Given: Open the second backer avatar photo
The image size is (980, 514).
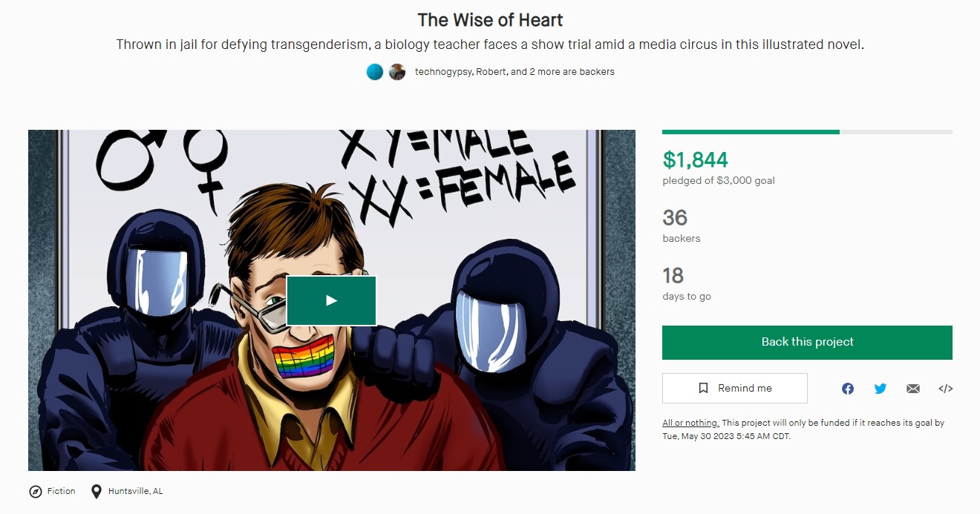Looking at the screenshot, I should 397,72.
